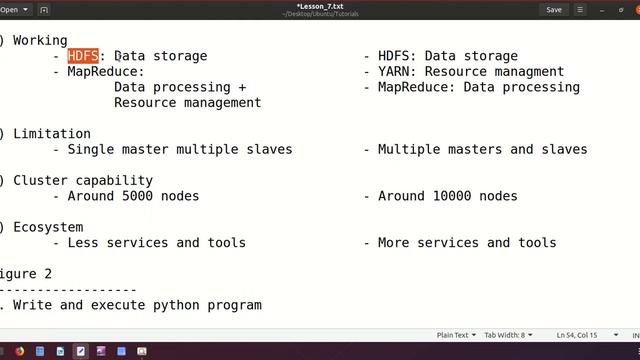Click the 'Resource management' line
Viewport: 640px width, 360px height.
click(188, 102)
